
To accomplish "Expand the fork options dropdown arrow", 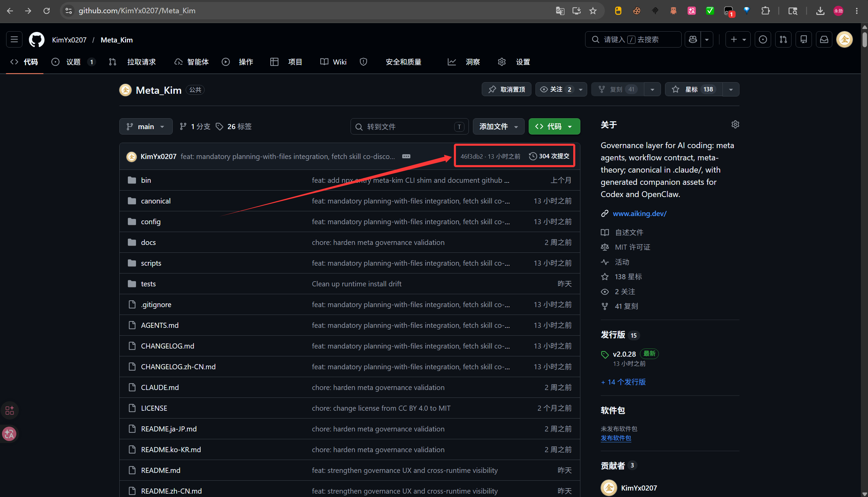I will point(652,89).
